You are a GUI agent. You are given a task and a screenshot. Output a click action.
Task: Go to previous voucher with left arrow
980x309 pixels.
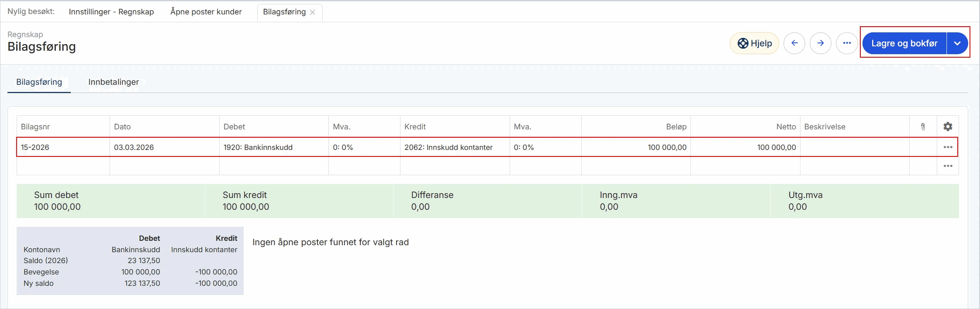[794, 43]
